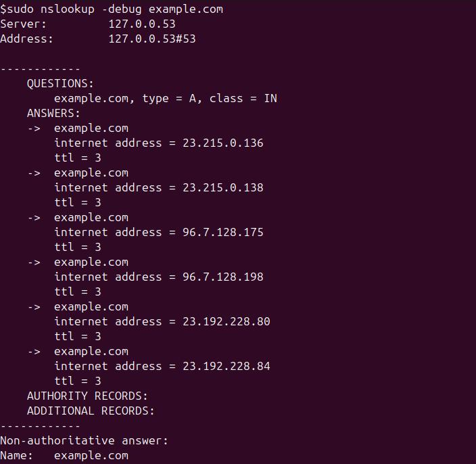Select the IP address 23.215.0.138
Screen dimensions: 476x464
(x=223, y=188)
